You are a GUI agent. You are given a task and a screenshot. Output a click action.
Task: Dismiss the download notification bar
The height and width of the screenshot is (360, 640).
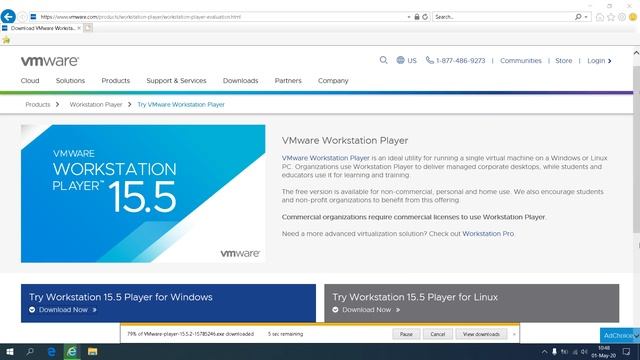(514, 334)
